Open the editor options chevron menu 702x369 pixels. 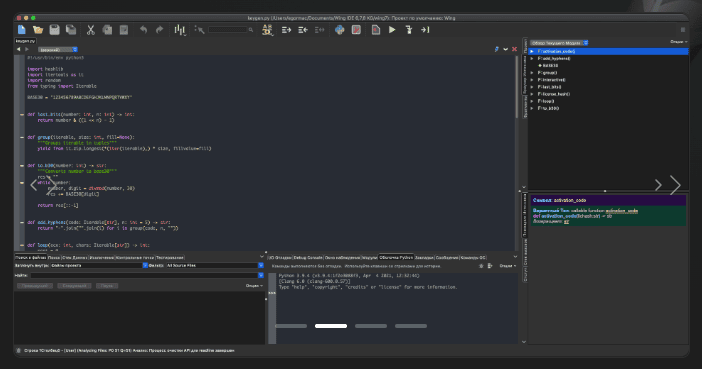[x=505, y=49]
